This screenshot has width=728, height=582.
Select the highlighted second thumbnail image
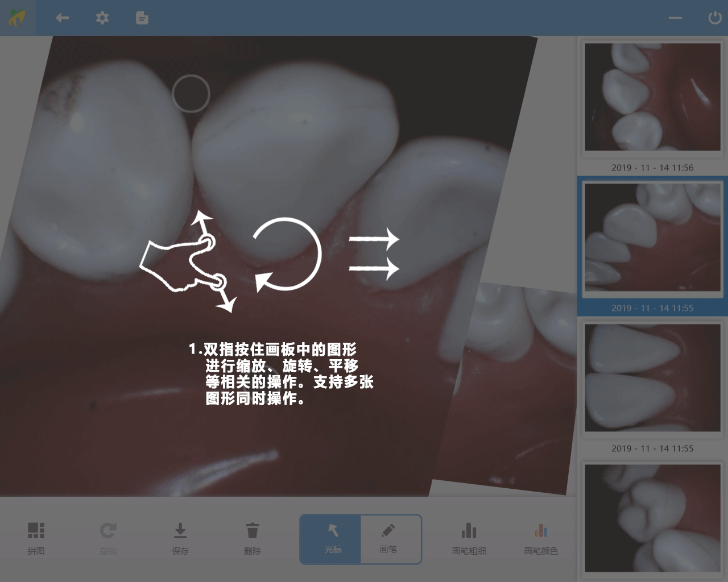[652, 238]
